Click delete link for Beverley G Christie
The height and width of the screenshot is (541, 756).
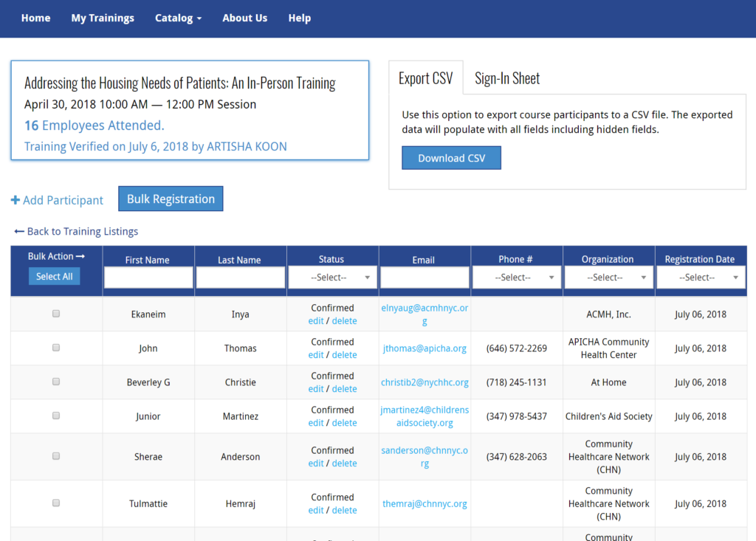[x=344, y=389]
